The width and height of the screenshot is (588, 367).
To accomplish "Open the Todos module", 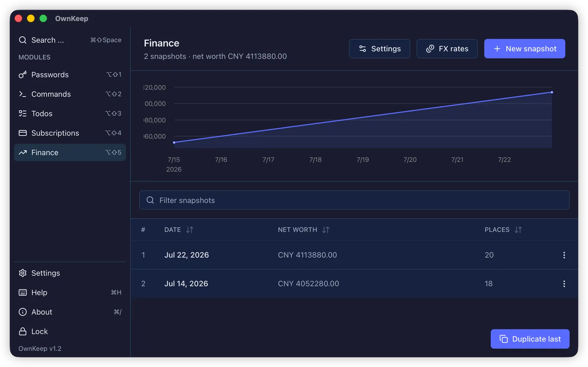I will (x=70, y=114).
